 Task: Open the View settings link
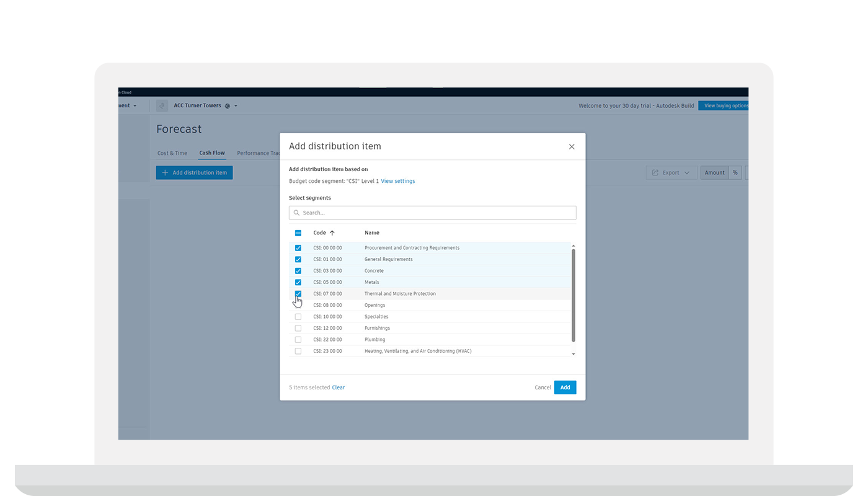(x=398, y=181)
